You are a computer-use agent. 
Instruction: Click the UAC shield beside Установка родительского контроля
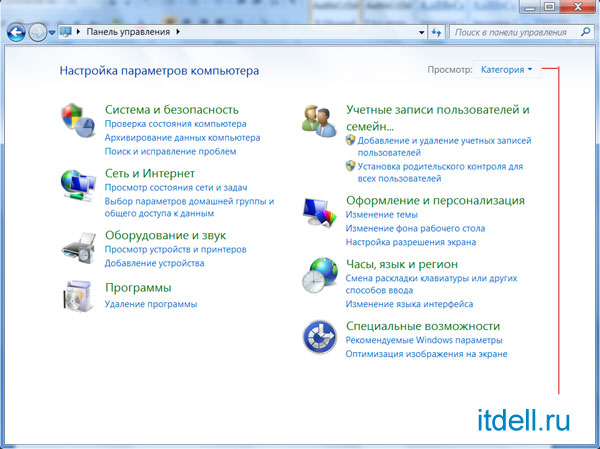click(x=350, y=166)
